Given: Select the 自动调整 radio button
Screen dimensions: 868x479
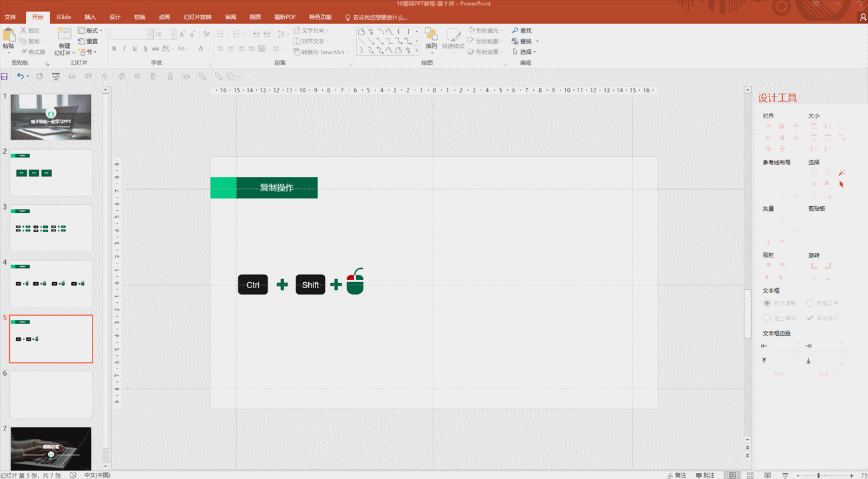Looking at the screenshot, I should click(x=767, y=303).
